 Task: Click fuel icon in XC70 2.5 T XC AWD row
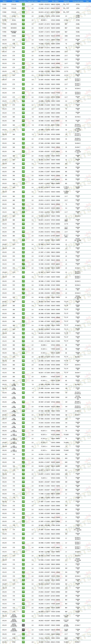coord(23,620)
